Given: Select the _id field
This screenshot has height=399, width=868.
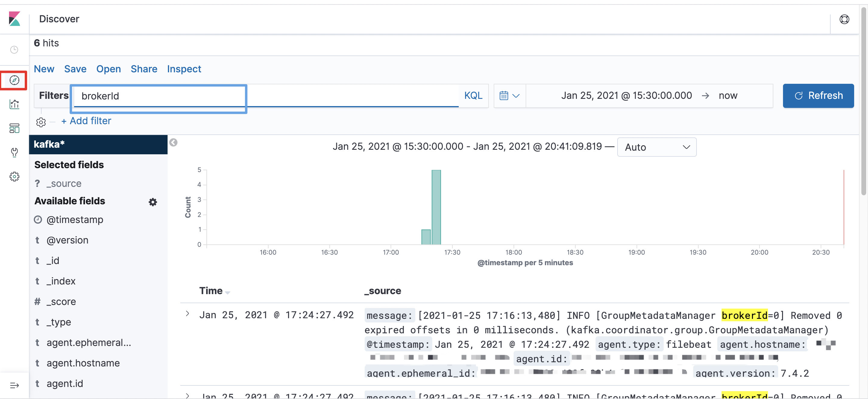Looking at the screenshot, I should (x=53, y=260).
